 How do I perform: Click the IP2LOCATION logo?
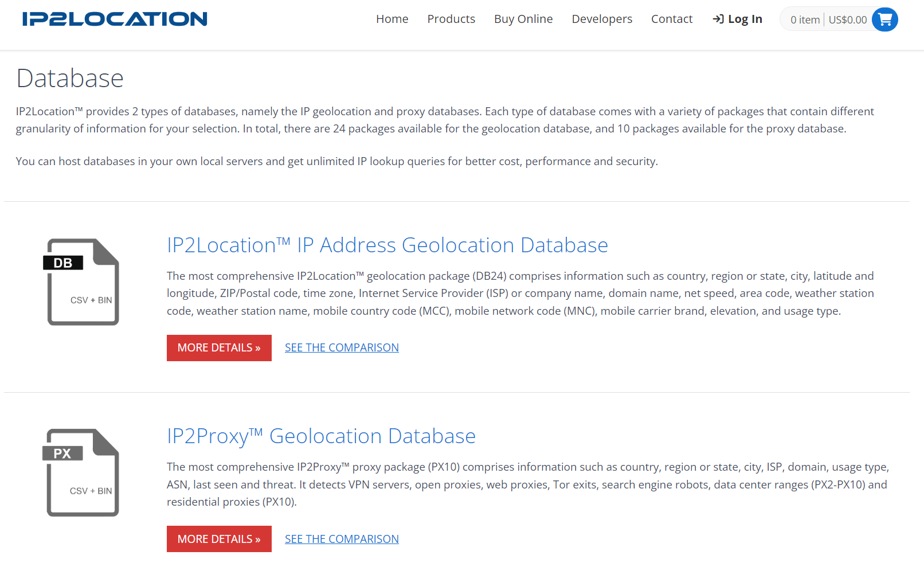pos(113,18)
